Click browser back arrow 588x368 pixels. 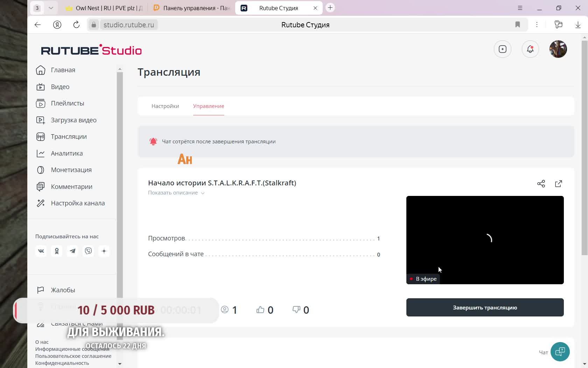pyautogui.click(x=37, y=25)
